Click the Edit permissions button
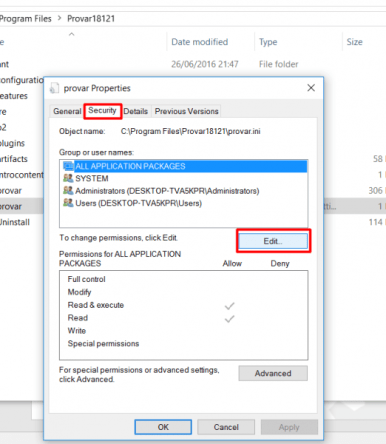This screenshot has height=444, width=386. point(273,241)
